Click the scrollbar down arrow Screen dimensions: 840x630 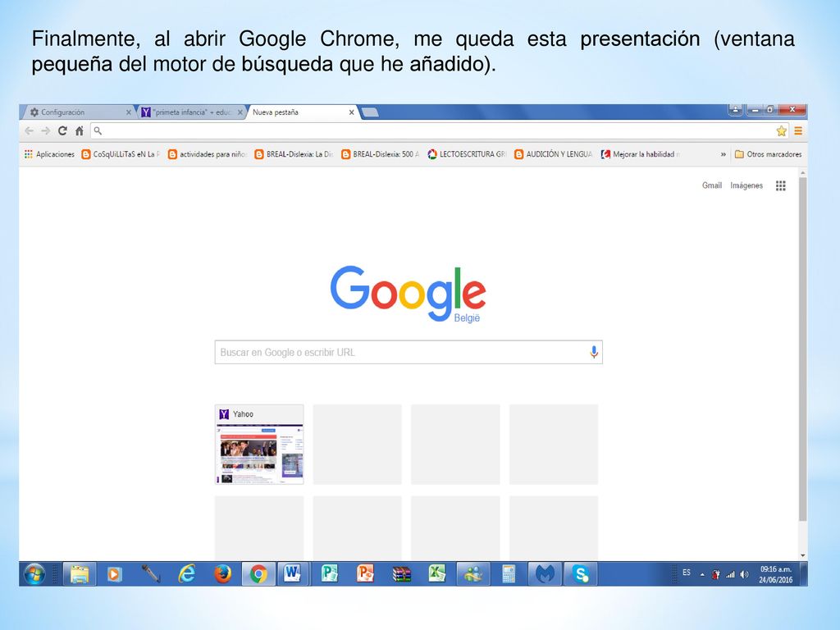(x=802, y=555)
